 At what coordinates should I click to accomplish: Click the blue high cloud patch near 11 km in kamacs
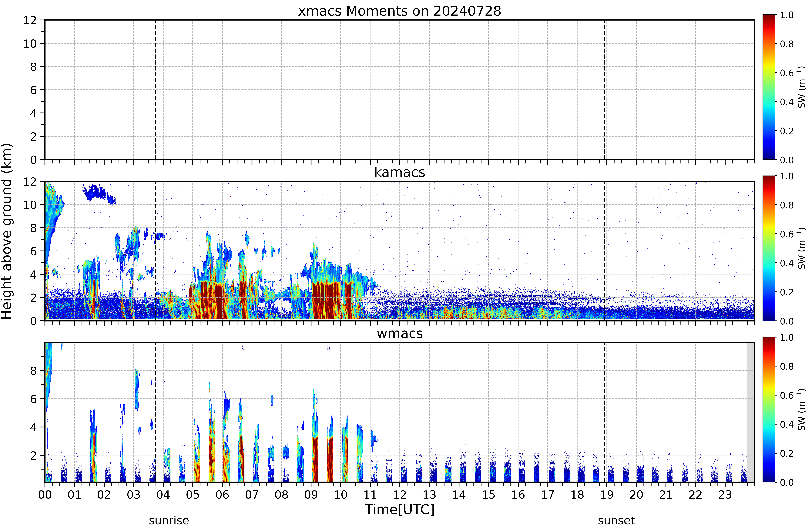pos(99,194)
